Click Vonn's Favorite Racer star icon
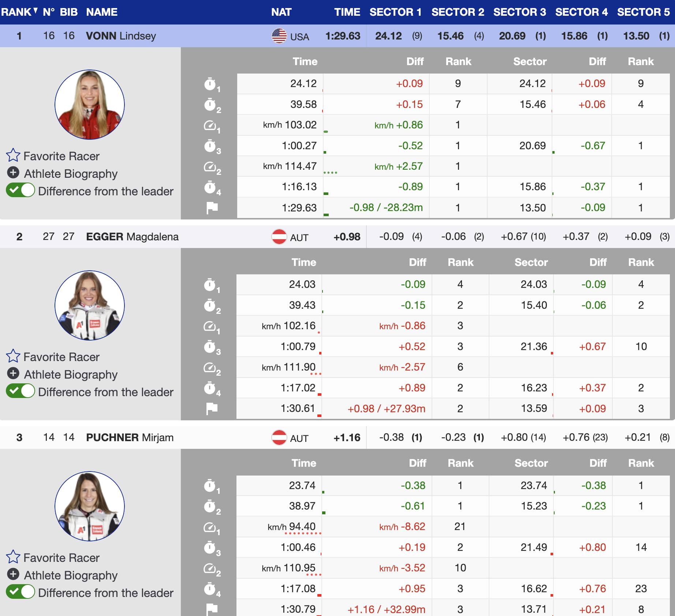 13,155
